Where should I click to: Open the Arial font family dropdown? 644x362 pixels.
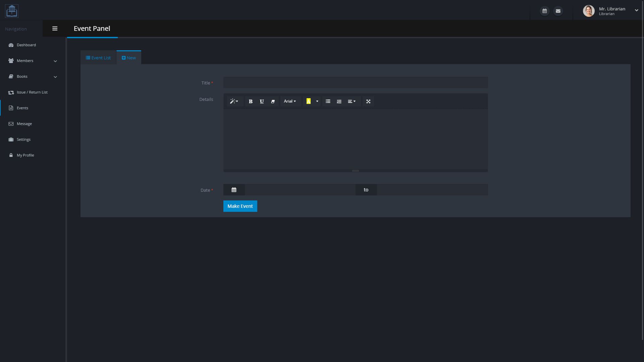[x=290, y=101]
